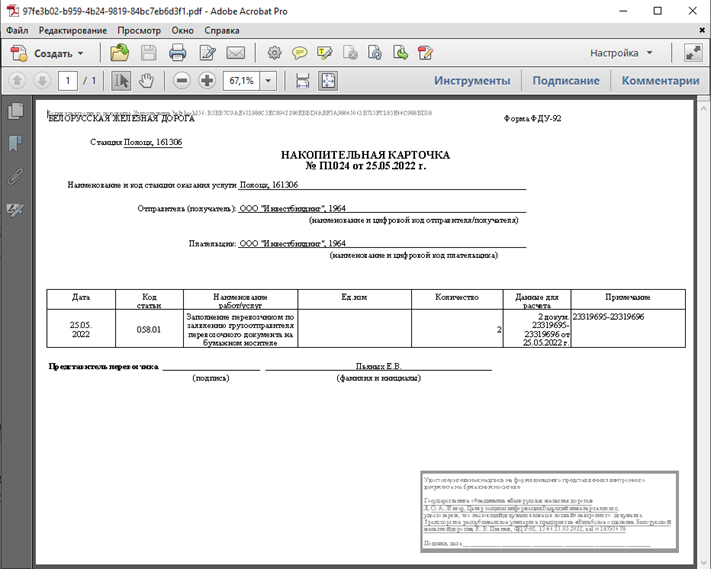The image size is (711, 569).
Task: Open settings gear icon in toolbar
Action: pyautogui.click(x=274, y=53)
